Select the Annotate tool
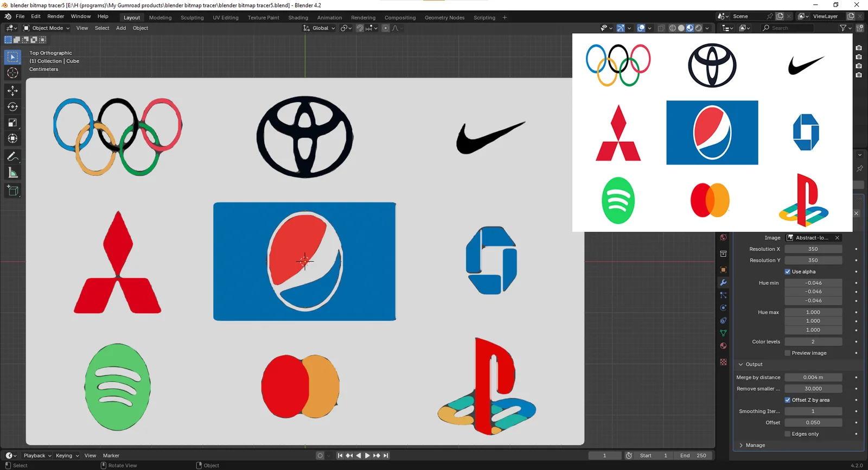Image resolution: width=868 pixels, height=470 pixels. 12,157
